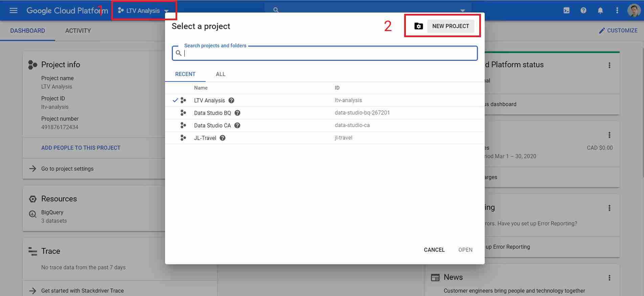644x296 pixels.
Task: Click Get started with Stackdriver Trace
Action: pyautogui.click(x=83, y=291)
